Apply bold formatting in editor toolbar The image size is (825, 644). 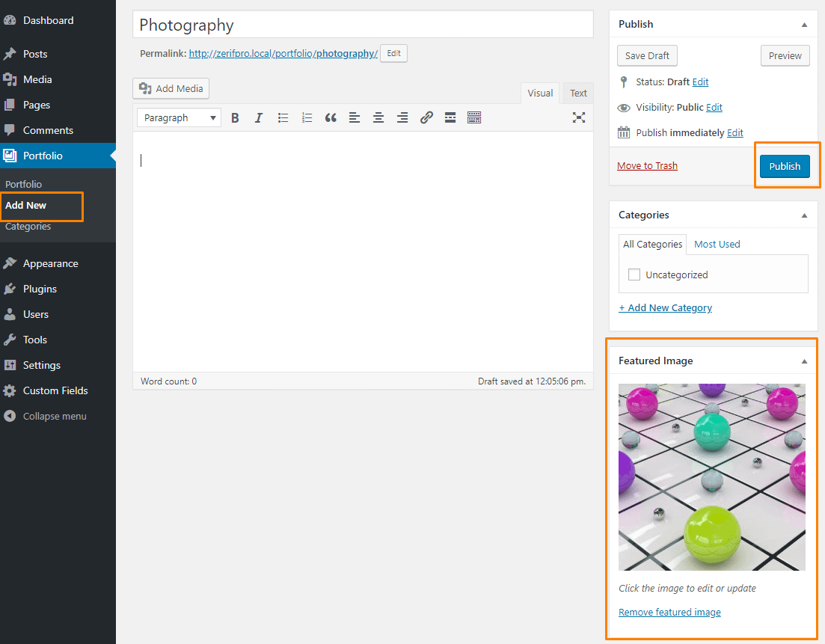click(235, 117)
